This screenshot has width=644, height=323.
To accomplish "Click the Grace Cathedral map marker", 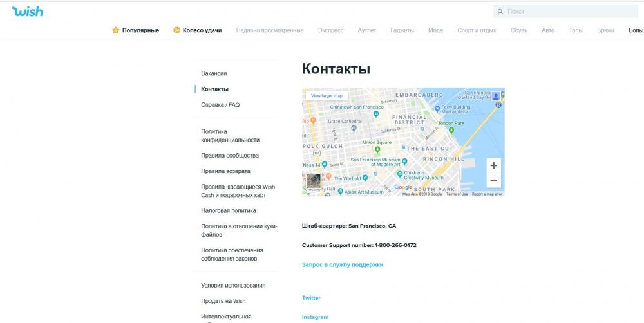I will [x=354, y=129].
